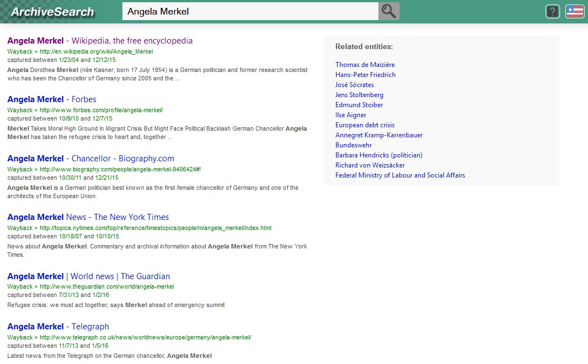Click the Wayback label in the Wikipedia result
The width and height of the screenshot is (588, 364).
(x=20, y=52)
